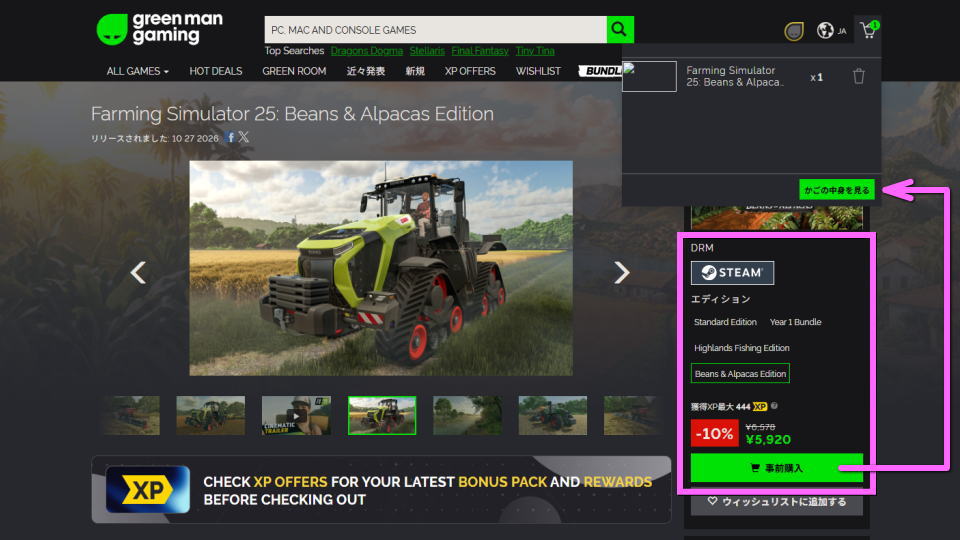Click the BONUS PACK link in the banner
This screenshot has width=960, height=540.
(x=502, y=482)
